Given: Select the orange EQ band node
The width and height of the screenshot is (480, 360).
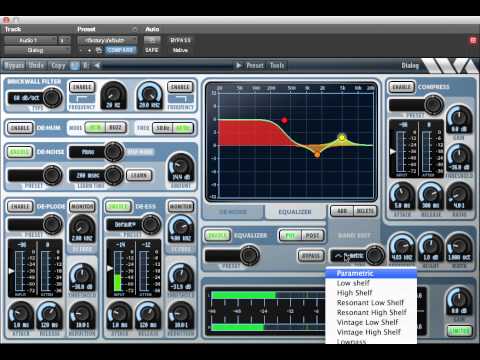Looking at the screenshot, I should [317, 154].
